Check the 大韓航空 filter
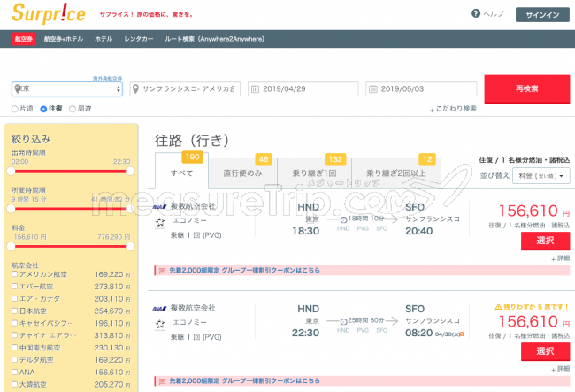 (x=15, y=384)
